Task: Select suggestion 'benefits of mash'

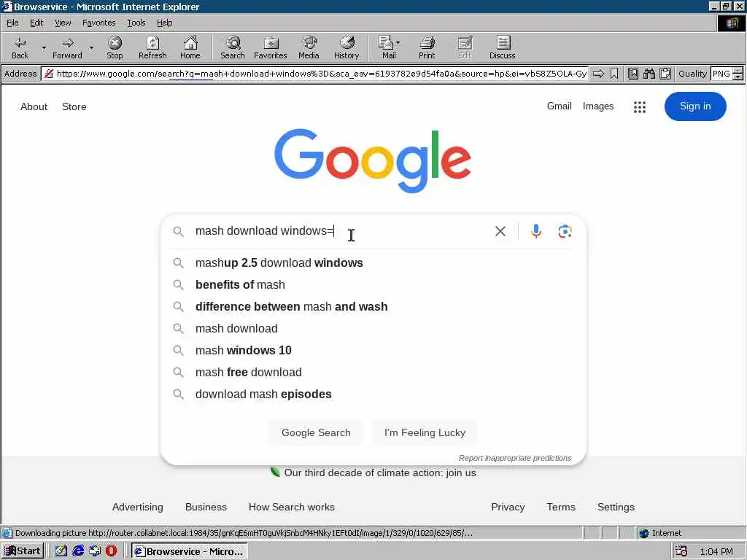Action: pyautogui.click(x=373, y=285)
